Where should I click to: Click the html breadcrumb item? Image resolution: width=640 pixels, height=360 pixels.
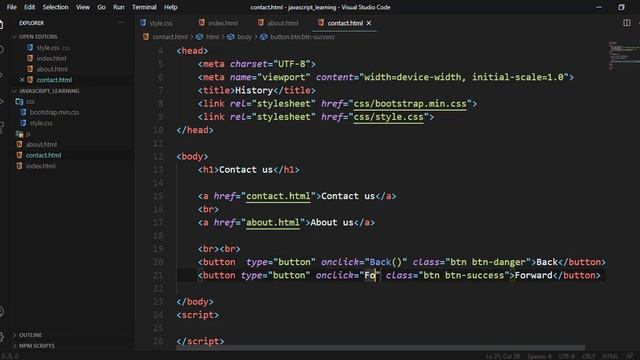[212, 37]
